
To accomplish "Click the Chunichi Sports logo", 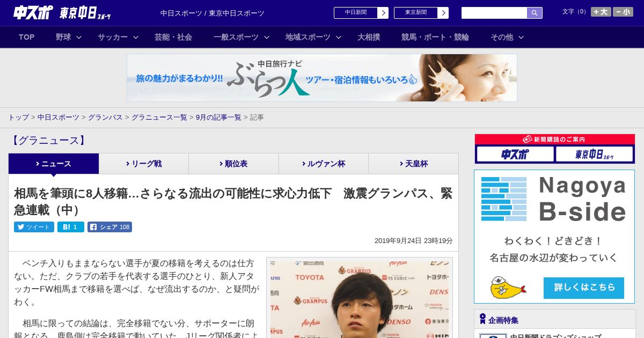I will [x=33, y=13].
